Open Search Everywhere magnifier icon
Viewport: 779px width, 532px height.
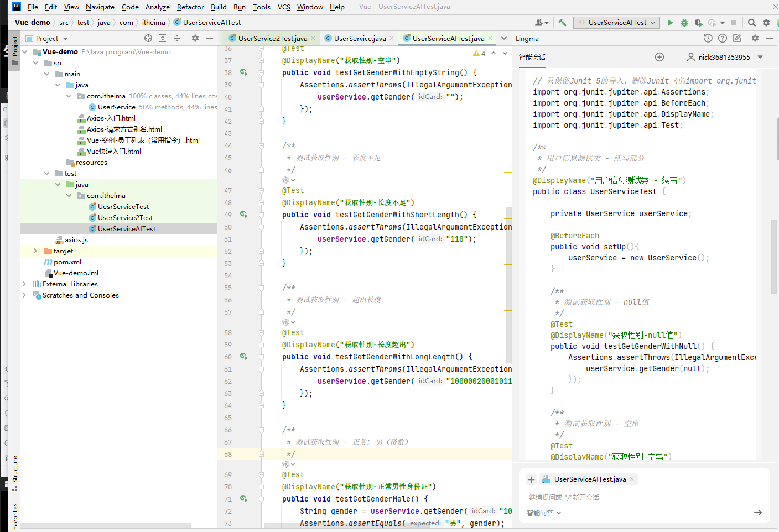tap(751, 23)
